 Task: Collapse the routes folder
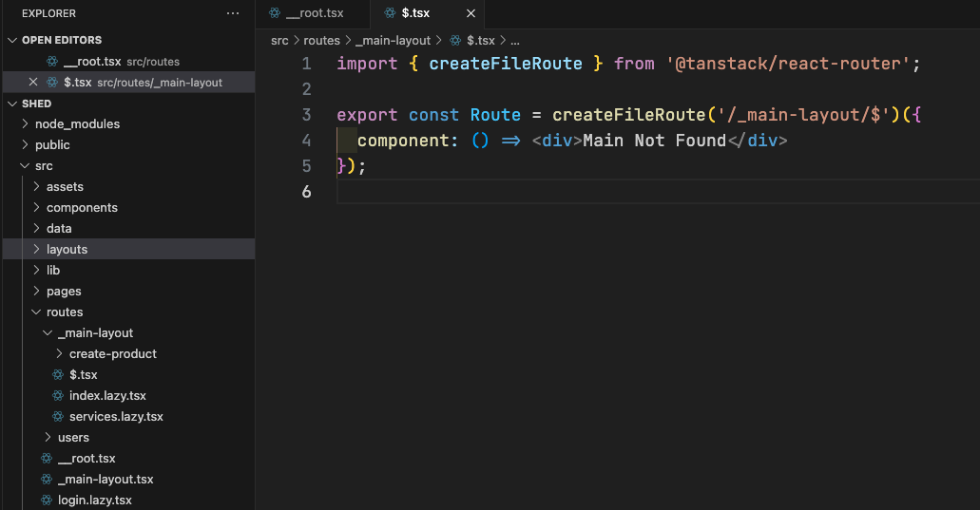36,312
